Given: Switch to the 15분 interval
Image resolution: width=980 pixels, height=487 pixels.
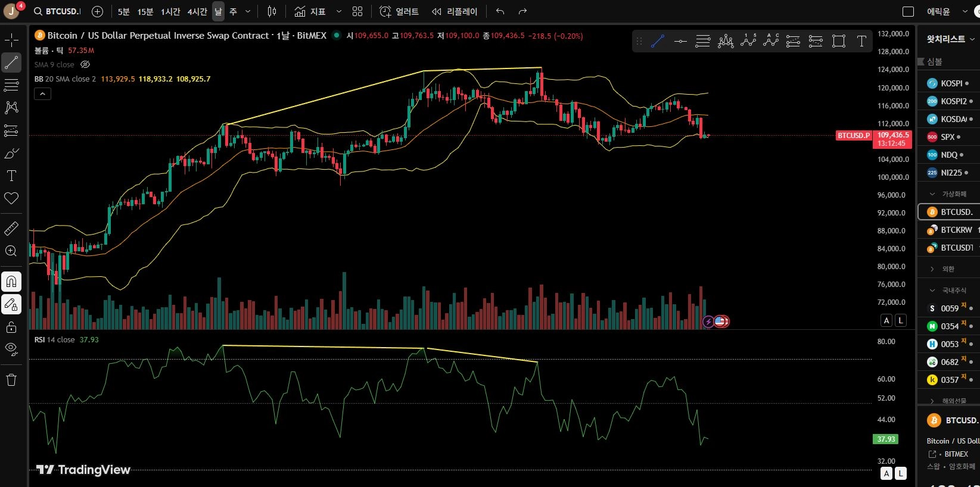Looking at the screenshot, I should click(145, 11).
